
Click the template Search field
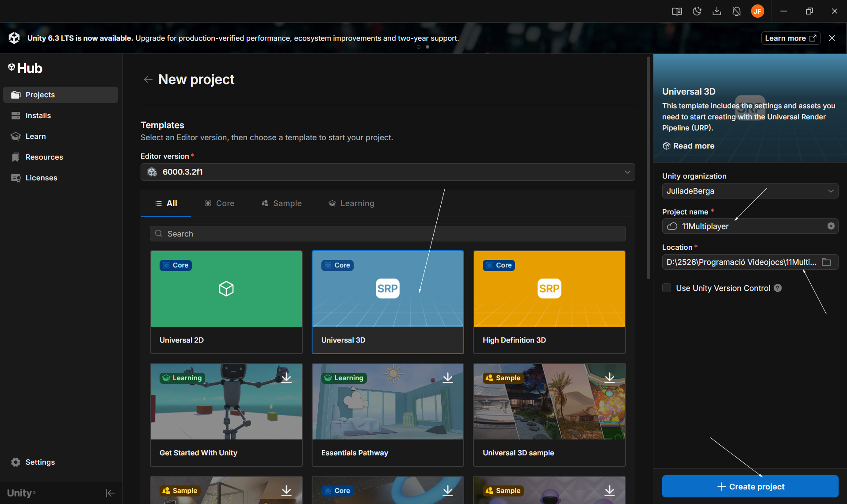tap(387, 234)
